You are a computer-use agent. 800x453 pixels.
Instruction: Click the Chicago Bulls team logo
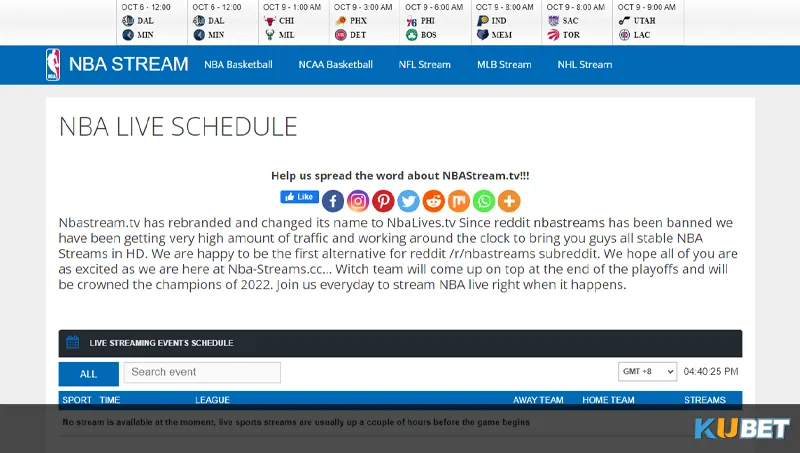coord(270,21)
